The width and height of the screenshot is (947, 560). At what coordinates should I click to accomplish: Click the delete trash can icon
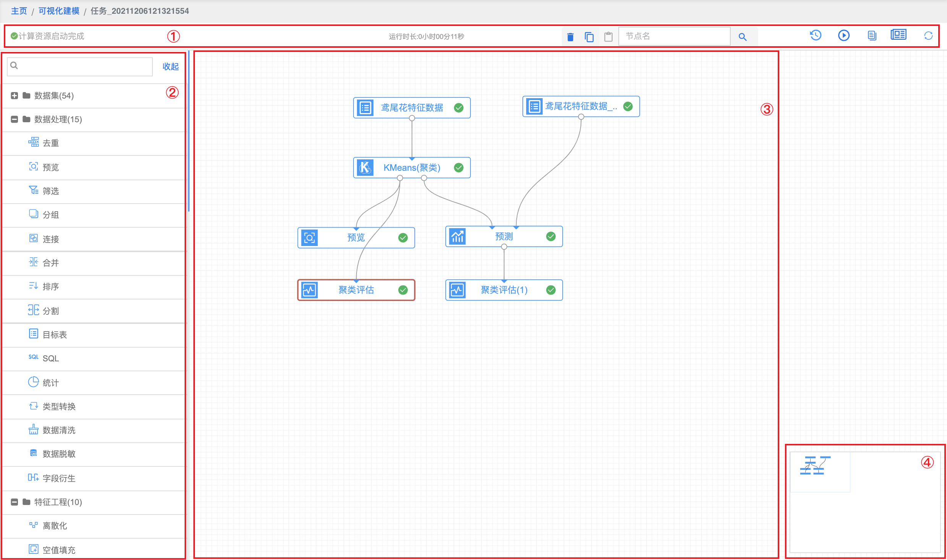pyautogui.click(x=570, y=37)
